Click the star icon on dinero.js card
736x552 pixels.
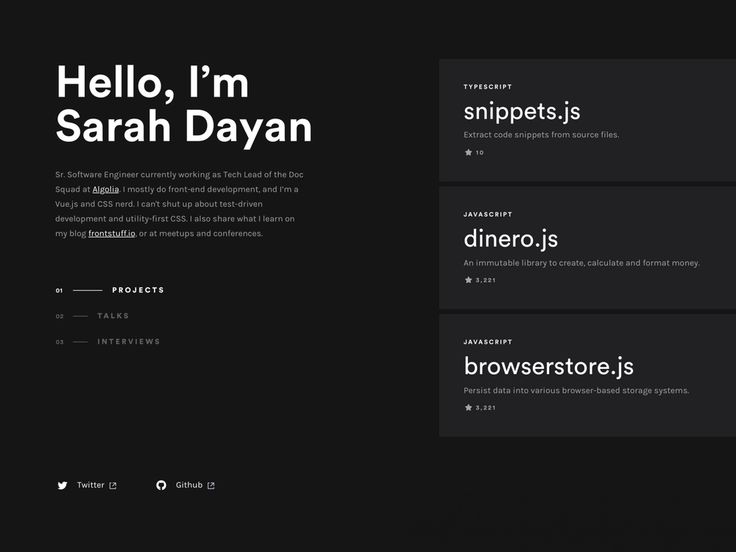click(468, 280)
